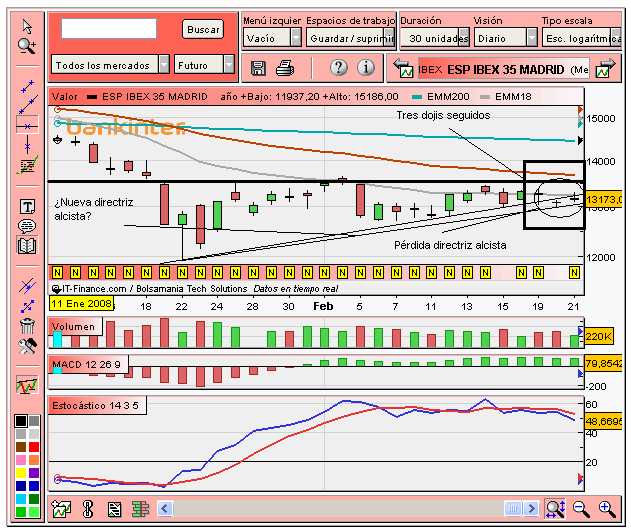Click the Volumen panel label
This screenshot has height=530, width=631.
75,326
